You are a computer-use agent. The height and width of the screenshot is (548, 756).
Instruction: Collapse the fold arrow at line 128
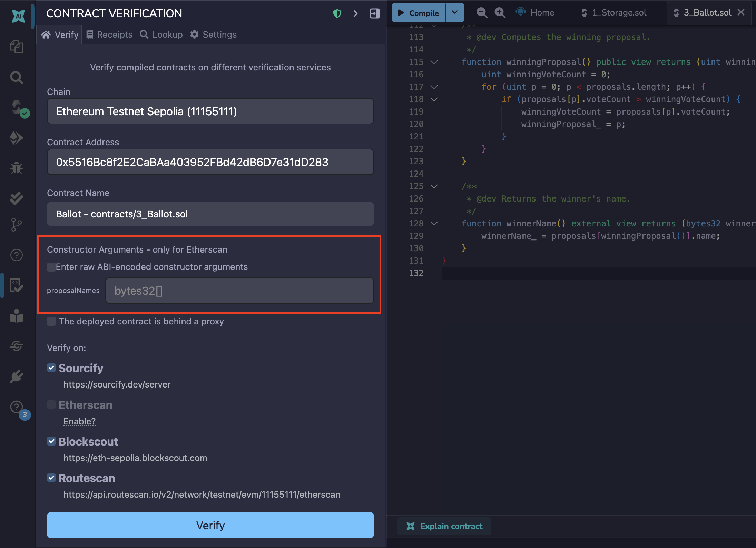click(x=434, y=224)
